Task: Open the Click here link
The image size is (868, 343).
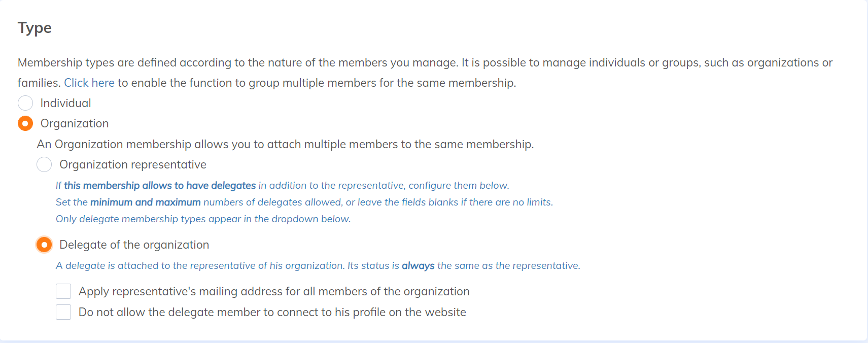Action: click(x=89, y=83)
